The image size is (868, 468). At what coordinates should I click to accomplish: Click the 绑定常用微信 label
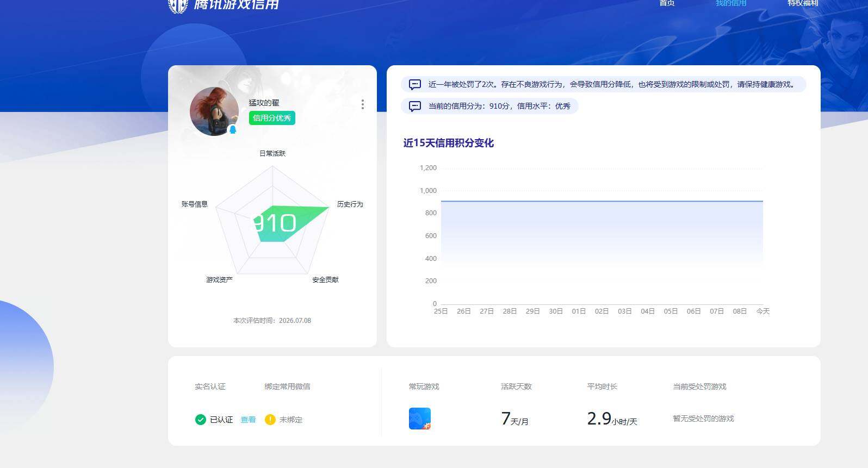(x=287, y=386)
